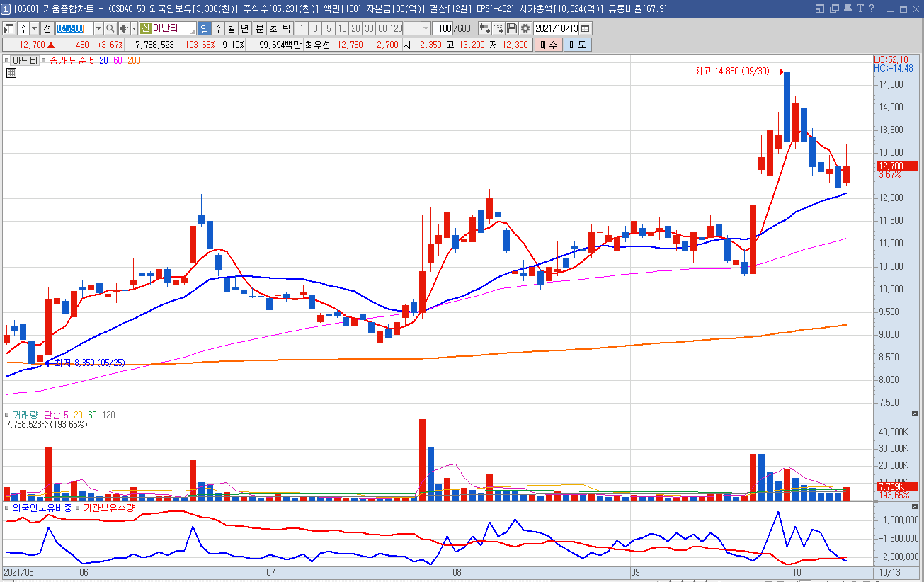Click the current price tag 12,700 on axis

click(896, 166)
